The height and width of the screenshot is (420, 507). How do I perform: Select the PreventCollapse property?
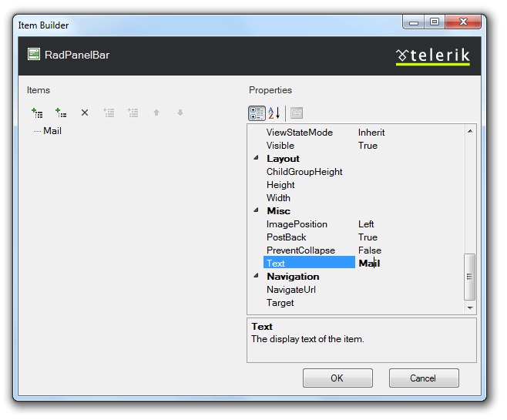click(301, 250)
